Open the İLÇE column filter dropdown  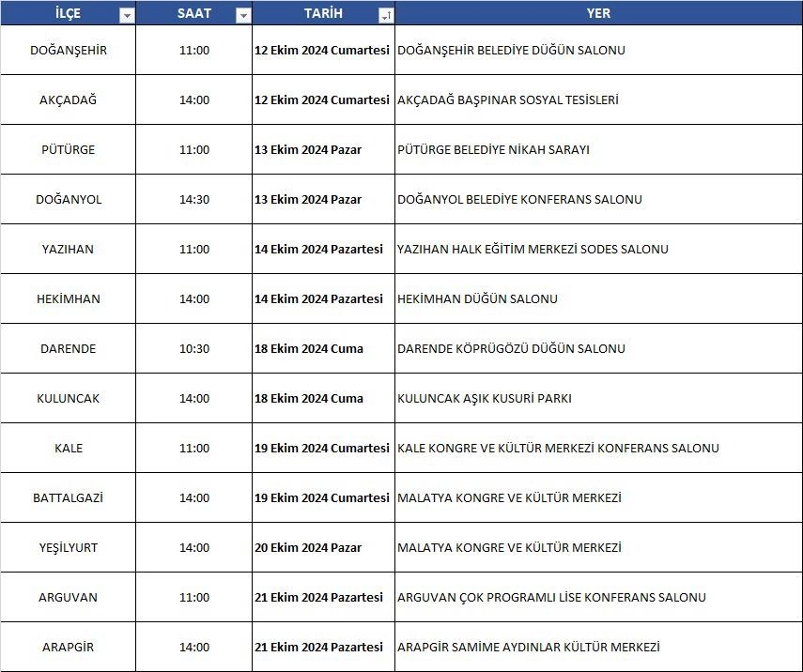click(127, 15)
